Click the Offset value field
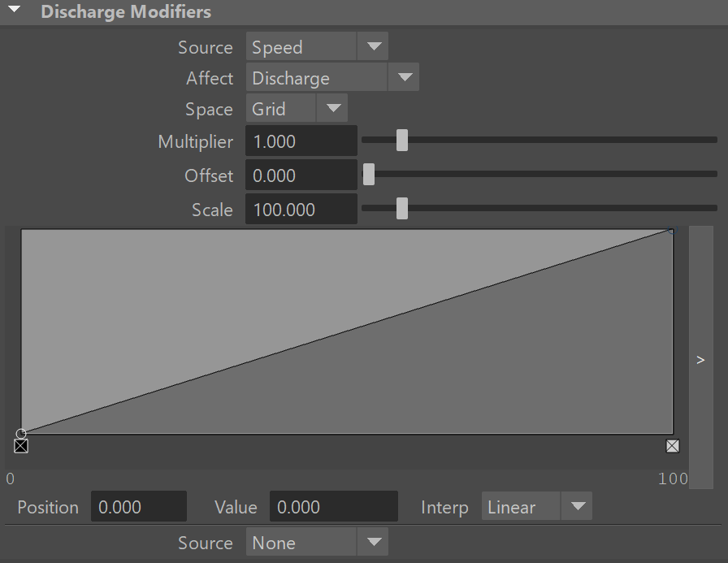The width and height of the screenshot is (728, 563). [x=301, y=175]
